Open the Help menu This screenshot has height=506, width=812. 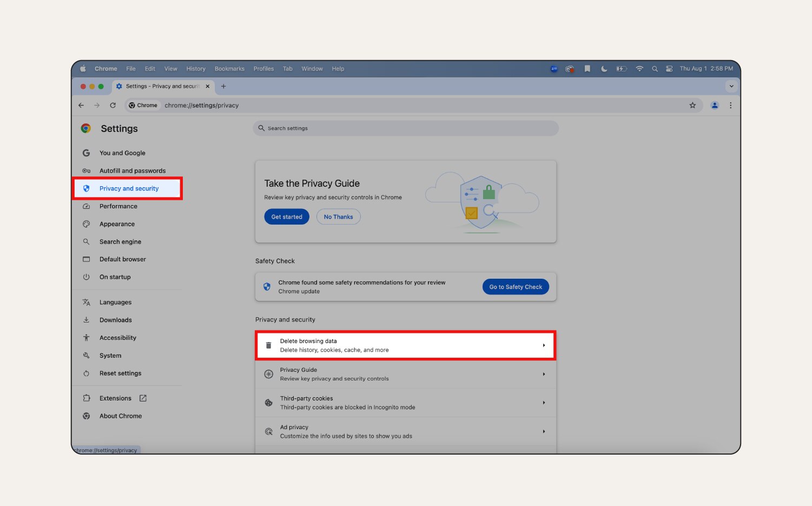tap(338, 69)
